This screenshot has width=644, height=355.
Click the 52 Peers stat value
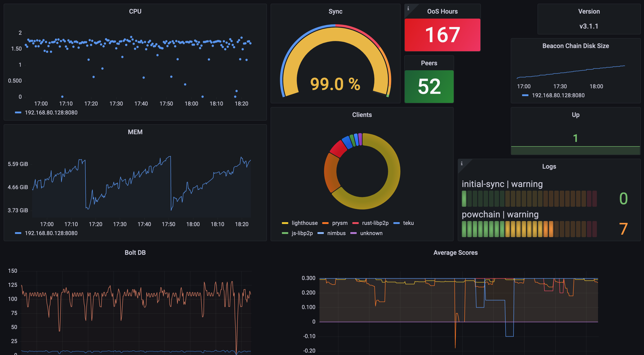coord(429,87)
